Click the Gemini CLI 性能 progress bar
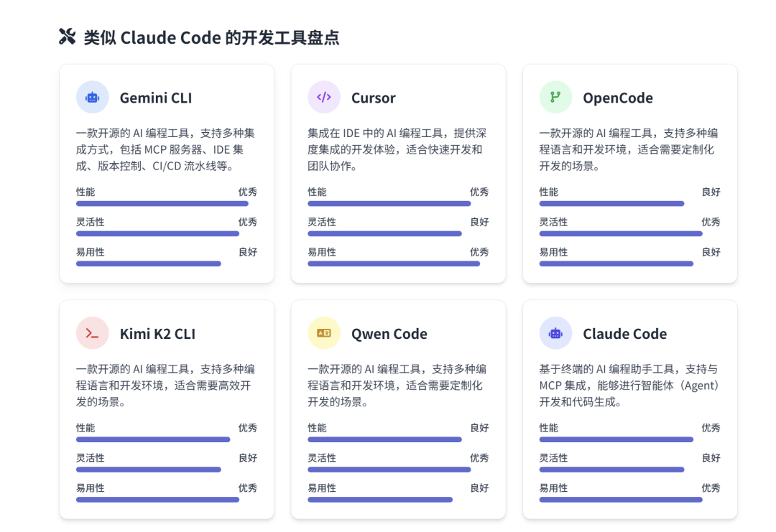The image size is (776, 532). [x=162, y=204]
